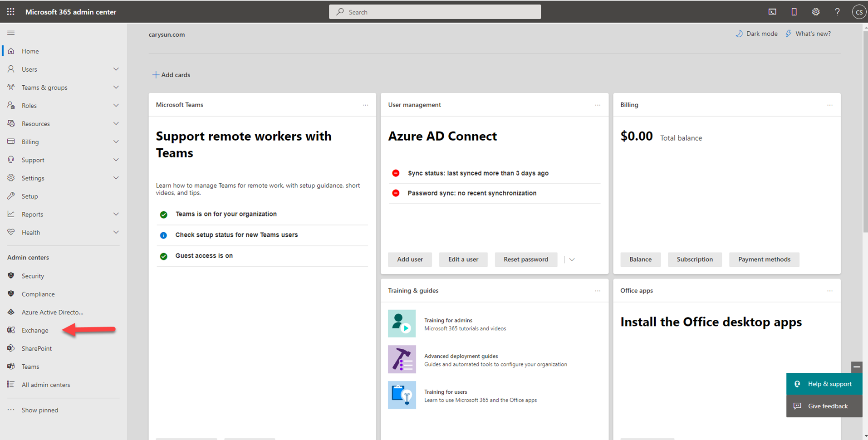The height and width of the screenshot is (440, 868).
Task: Click the Balance button
Action: [640, 259]
